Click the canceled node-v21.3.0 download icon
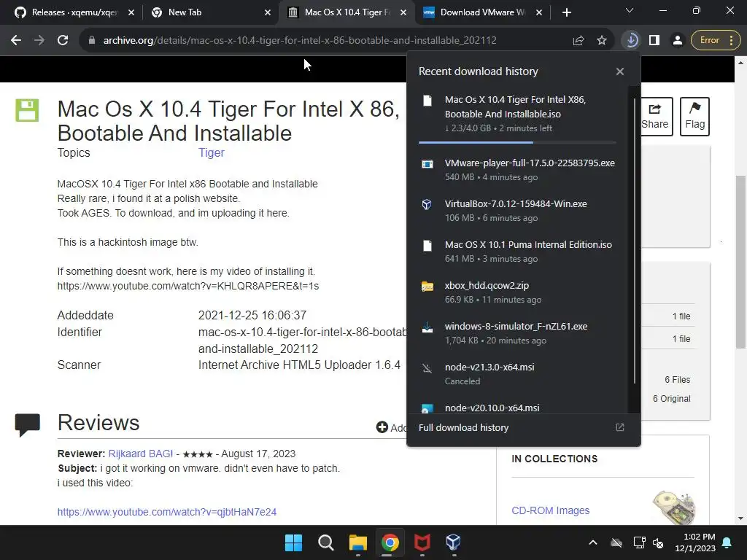 (x=427, y=368)
